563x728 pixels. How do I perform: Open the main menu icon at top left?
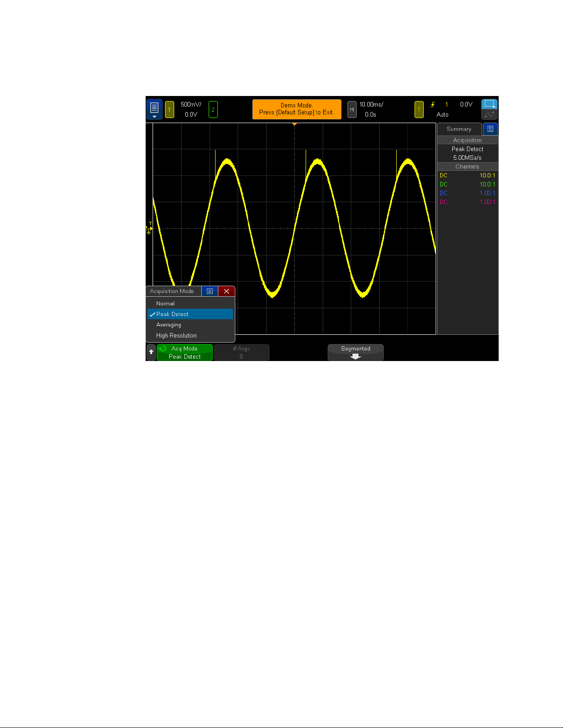tap(154, 109)
